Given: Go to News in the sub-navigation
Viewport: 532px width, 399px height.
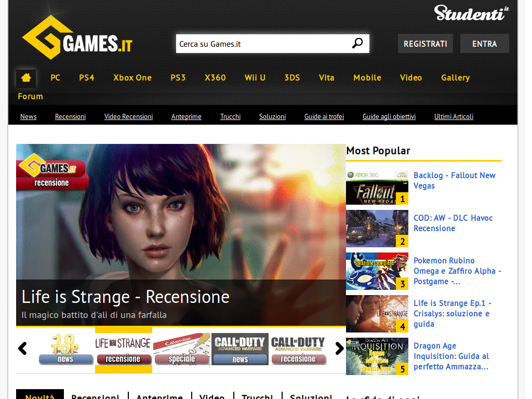Looking at the screenshot, I should coord(29,116).
